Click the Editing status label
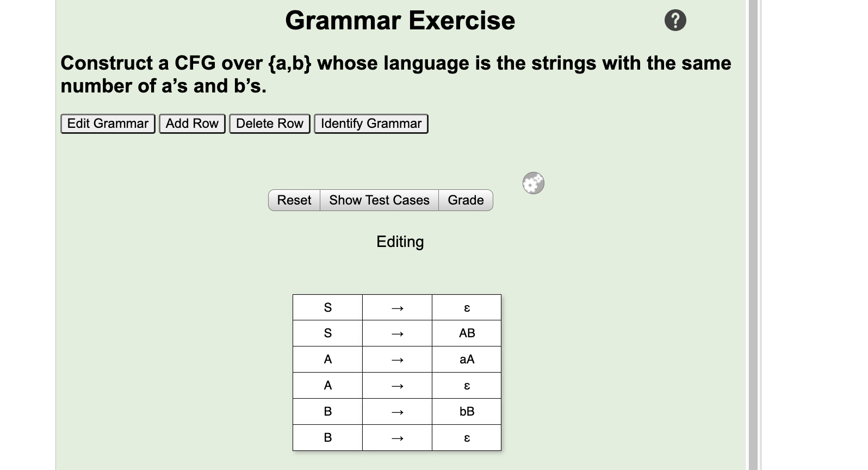The image size is (868, 470). [x=400, y=242]
